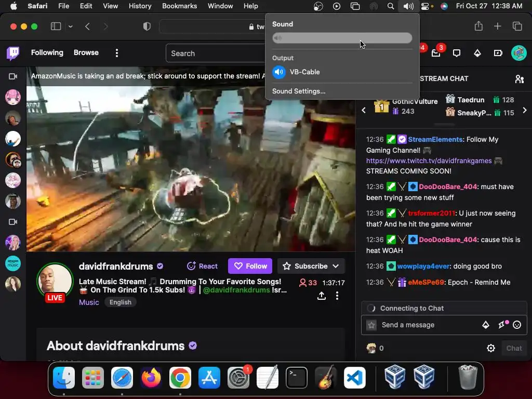The image size is (532, 399).
Task: Open the Safari File menu
Action: [63, 6]
